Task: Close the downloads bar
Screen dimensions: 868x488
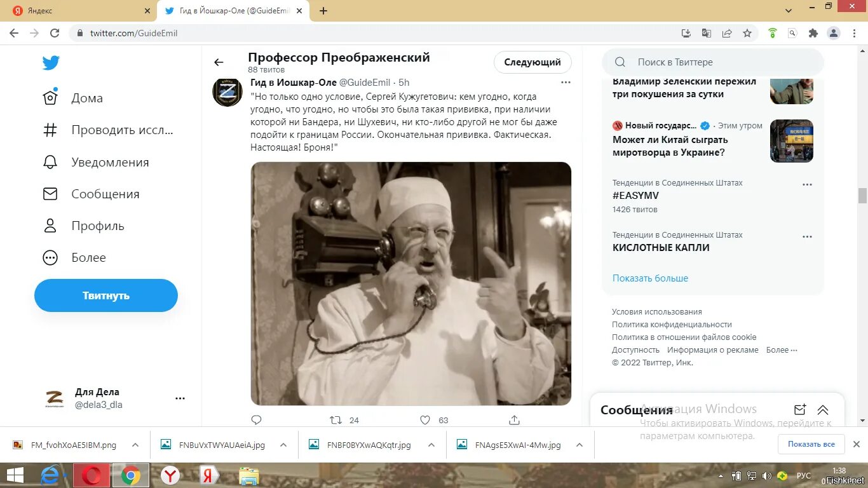Action: [x=857, y=444]
